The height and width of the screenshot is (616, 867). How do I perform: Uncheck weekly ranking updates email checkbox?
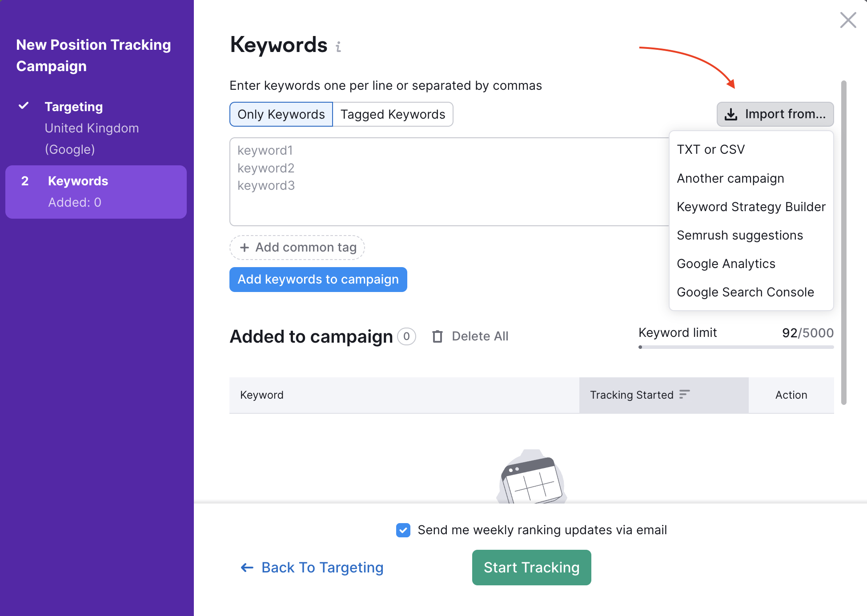403,530
